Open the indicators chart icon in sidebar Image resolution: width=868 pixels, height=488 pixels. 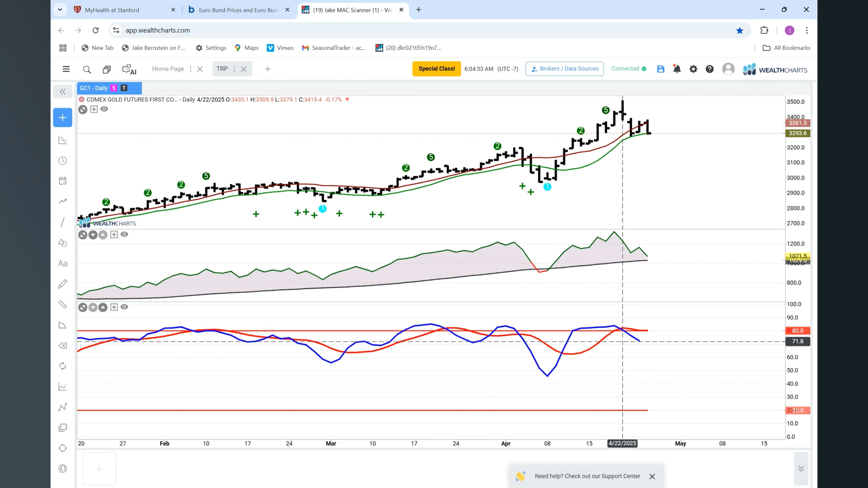pyautogui.click(x=63, y=140)
